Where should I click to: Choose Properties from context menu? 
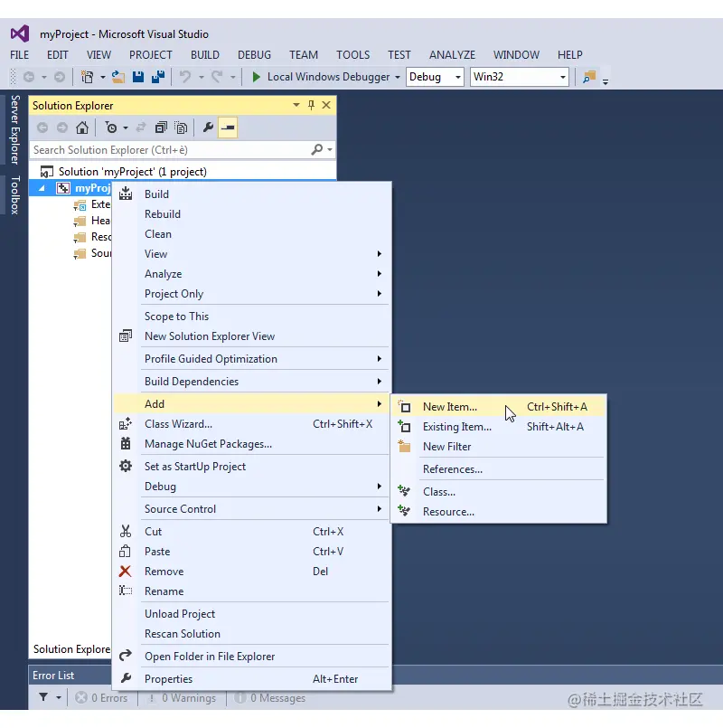252,679
